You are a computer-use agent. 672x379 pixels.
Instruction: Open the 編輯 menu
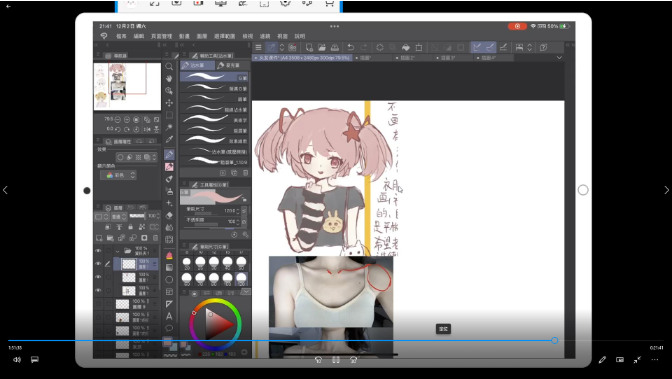[138, 36]
